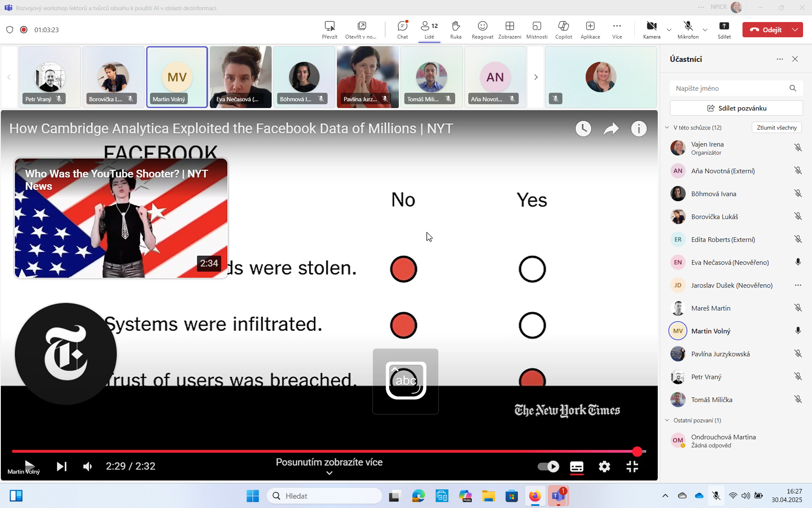The height and width of the screenshot is (508, 812).
Task: Select Martin Volný in participants list
Action: click(x=736, y=331)
